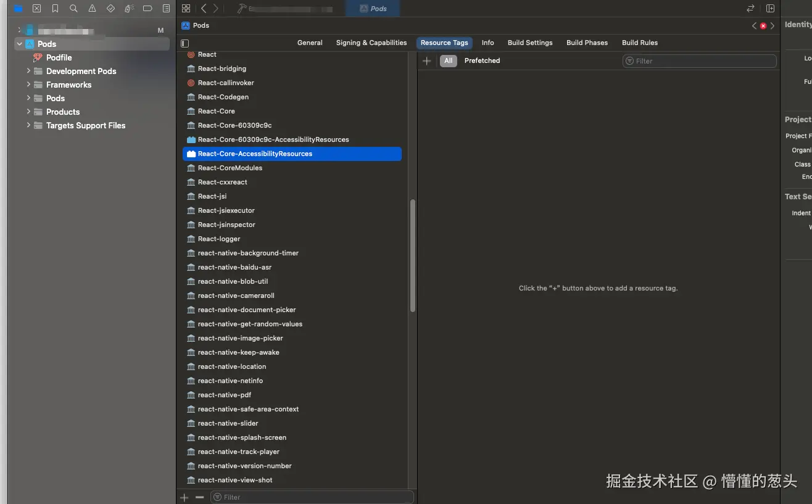Click the targets list scrollbar
The height and width of the screenshot is (504, 812).
pos(412,256)
